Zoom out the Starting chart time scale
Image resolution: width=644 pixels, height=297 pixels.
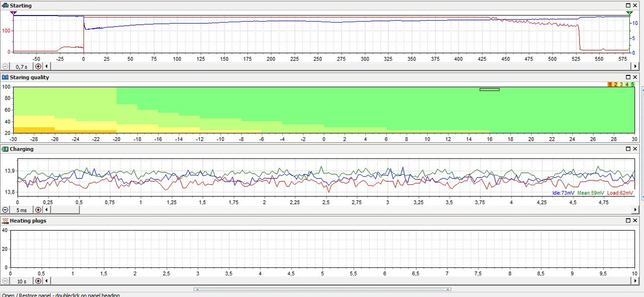(5, 66)
